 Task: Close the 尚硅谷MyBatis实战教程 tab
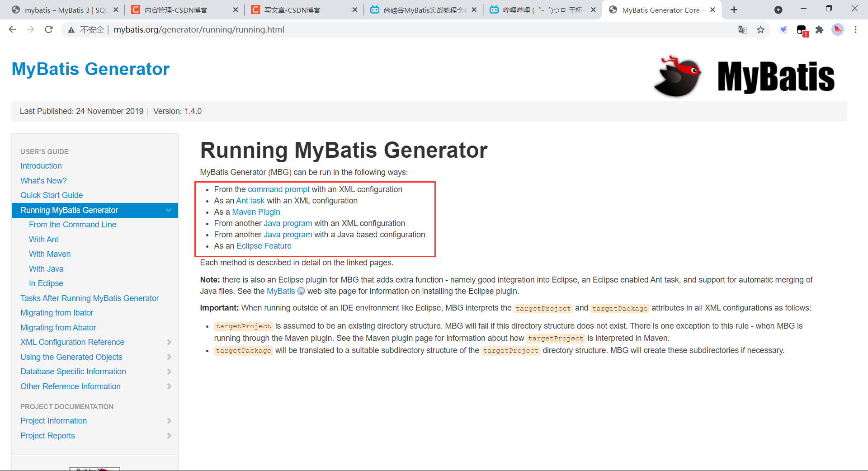[x=474, y=9]
